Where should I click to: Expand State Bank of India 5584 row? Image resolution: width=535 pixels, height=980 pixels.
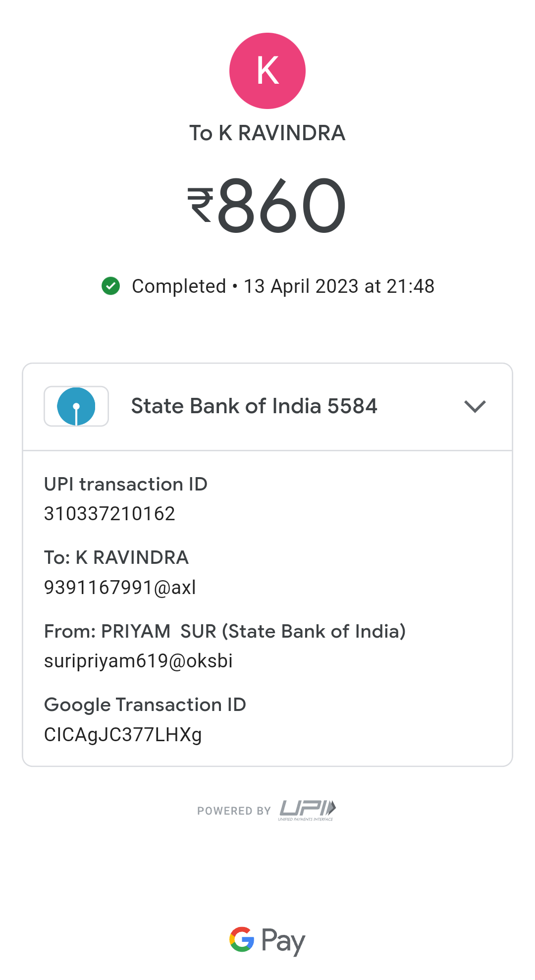(254, 406)
